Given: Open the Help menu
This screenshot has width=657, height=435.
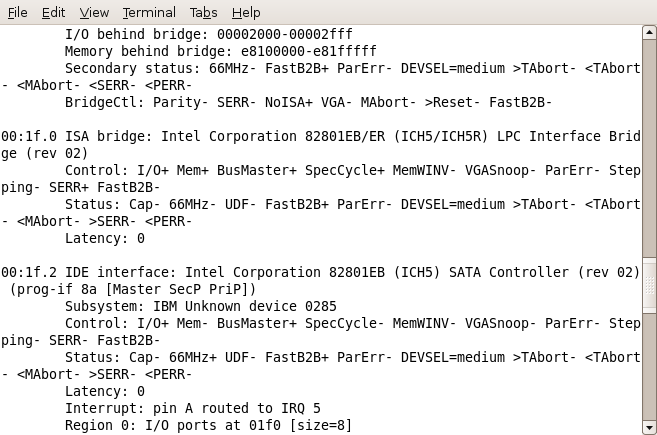Looking at the screenshot, I should (246, 13).
